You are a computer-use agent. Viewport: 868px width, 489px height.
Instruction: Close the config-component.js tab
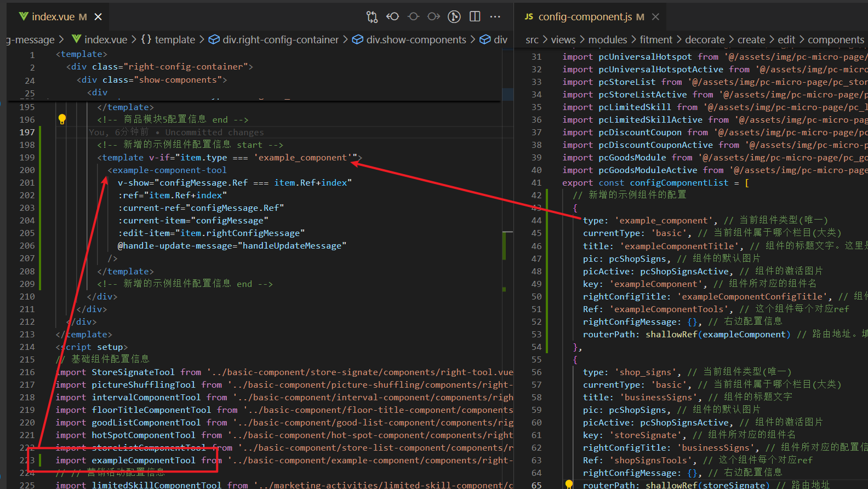tap(655, 17)
